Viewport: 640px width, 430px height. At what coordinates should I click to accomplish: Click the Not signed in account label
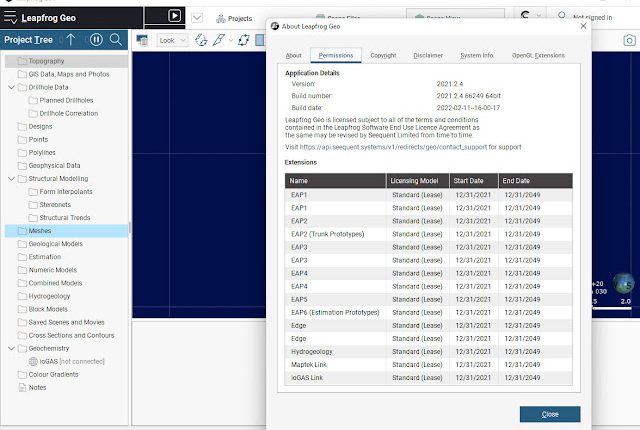click(x=592, y=18)
